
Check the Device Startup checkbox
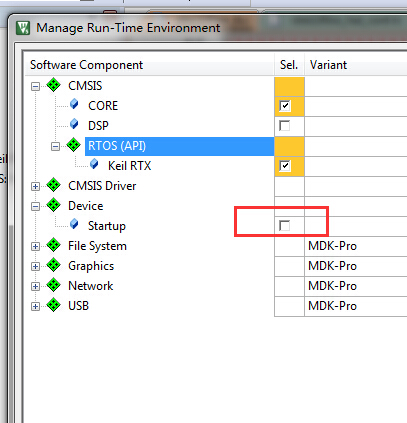pyautogui.click(x=285, y=226)
